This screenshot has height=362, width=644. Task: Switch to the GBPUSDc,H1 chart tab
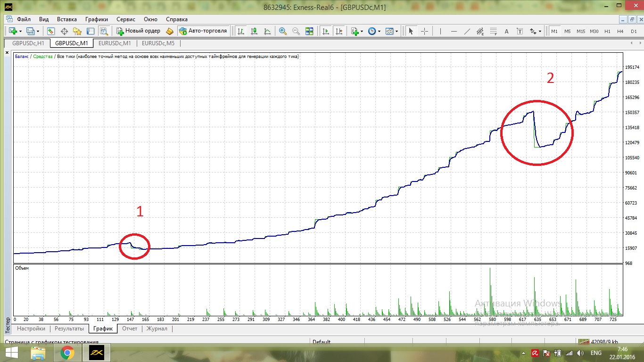click(28, 43)
